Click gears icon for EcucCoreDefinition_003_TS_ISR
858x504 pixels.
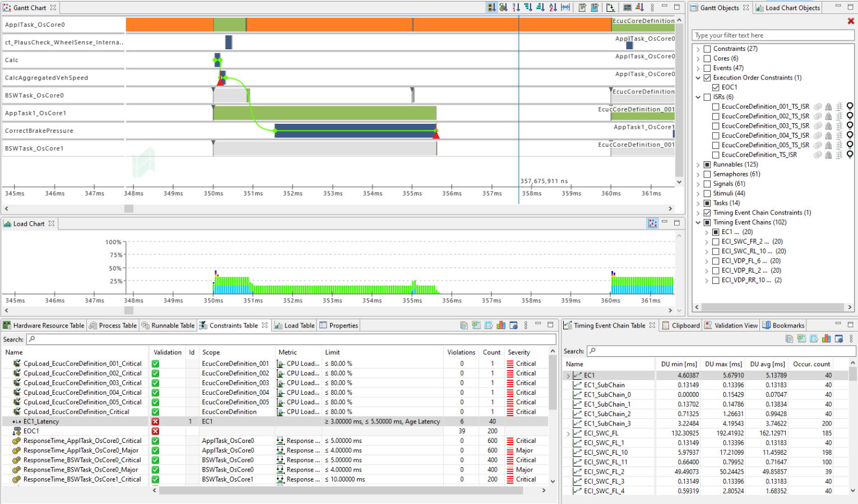click(x=818, y=126)
